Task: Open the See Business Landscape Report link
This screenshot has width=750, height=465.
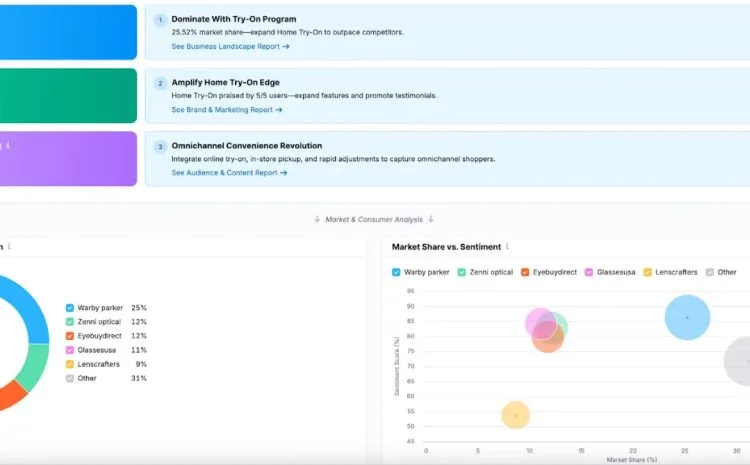Action: (230, 46)
